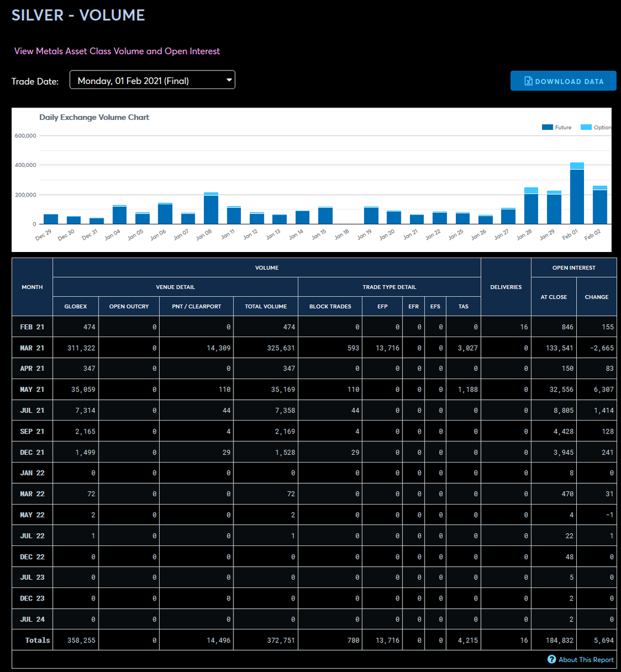Toggle the Option legend swatch in chart
Viewport: 621px width, 672px height.
coord(586,128)
